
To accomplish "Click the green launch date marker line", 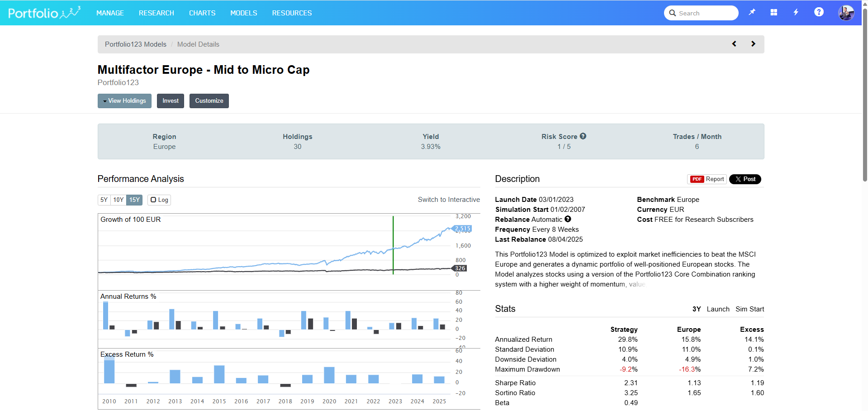I will coord(393,245).
